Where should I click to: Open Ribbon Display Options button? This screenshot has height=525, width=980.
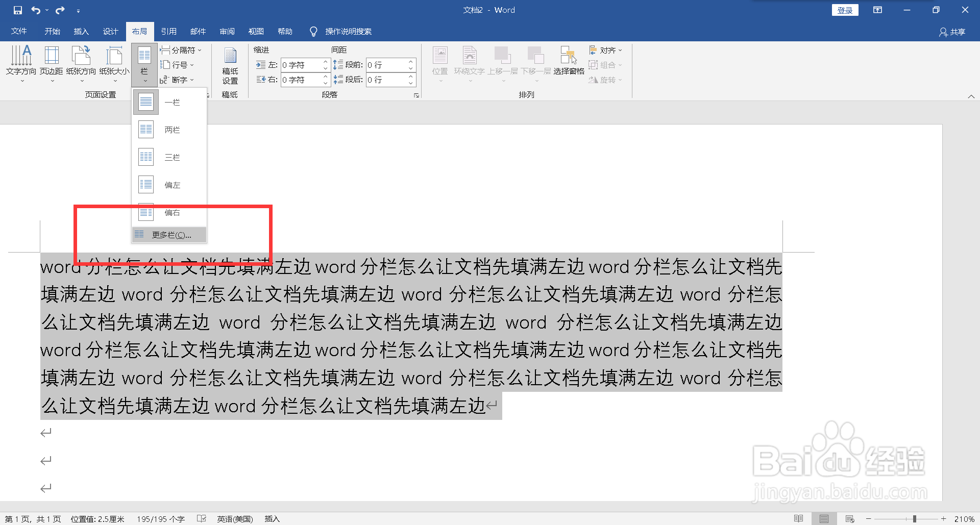coord(877,10)
